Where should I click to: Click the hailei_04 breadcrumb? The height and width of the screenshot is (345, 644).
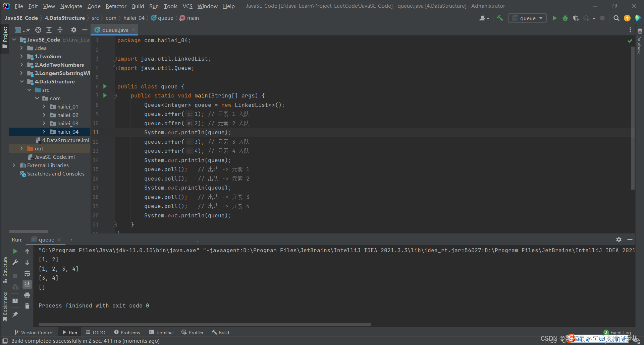134,18
